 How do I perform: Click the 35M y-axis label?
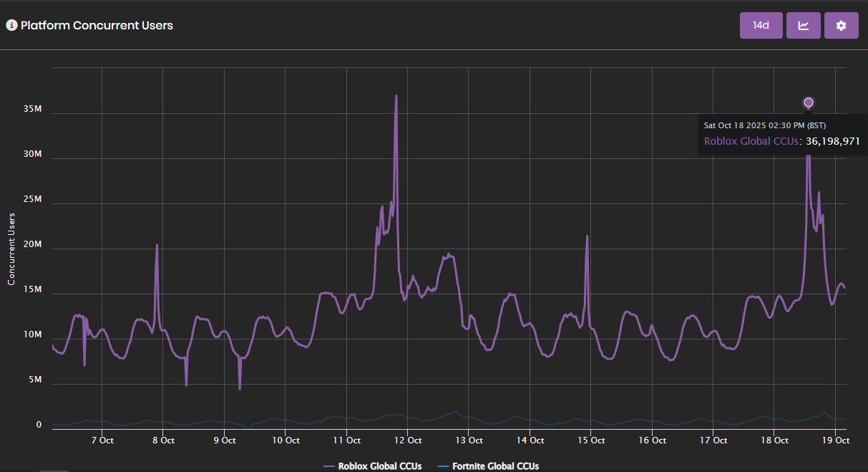pos(33,110)
